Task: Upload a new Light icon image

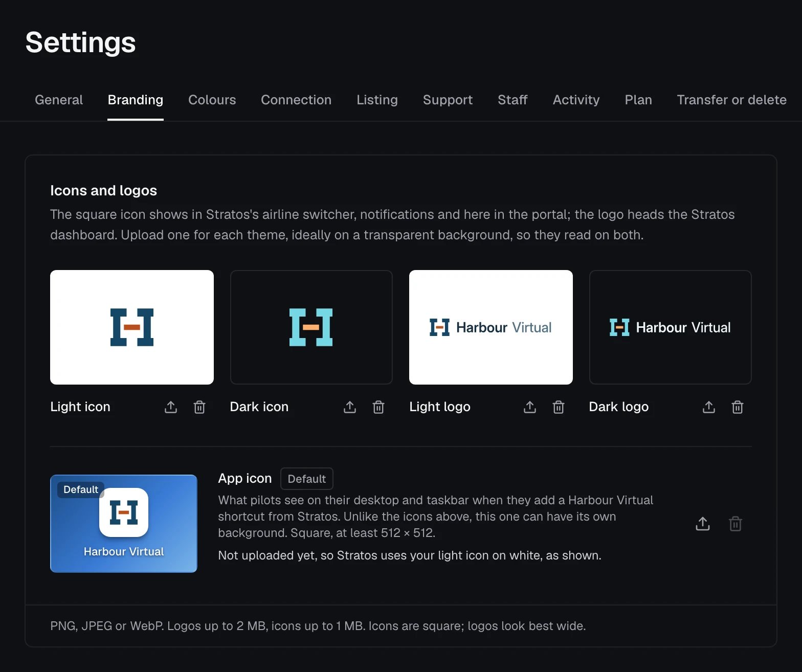Action: (x=171, y=407)
